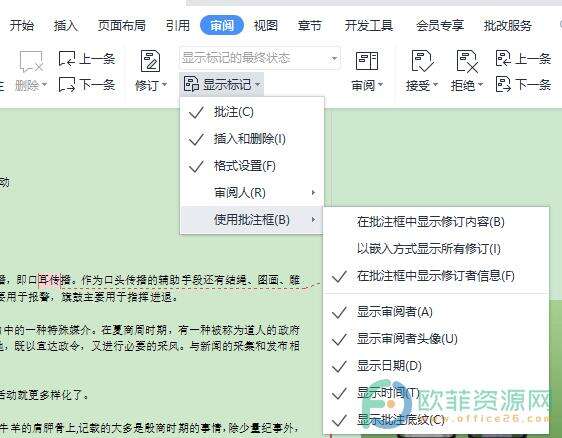This screenshot has width=562, height=438.
Task: Toggle 插入和删除(I) option
Action: click(252, 139)
